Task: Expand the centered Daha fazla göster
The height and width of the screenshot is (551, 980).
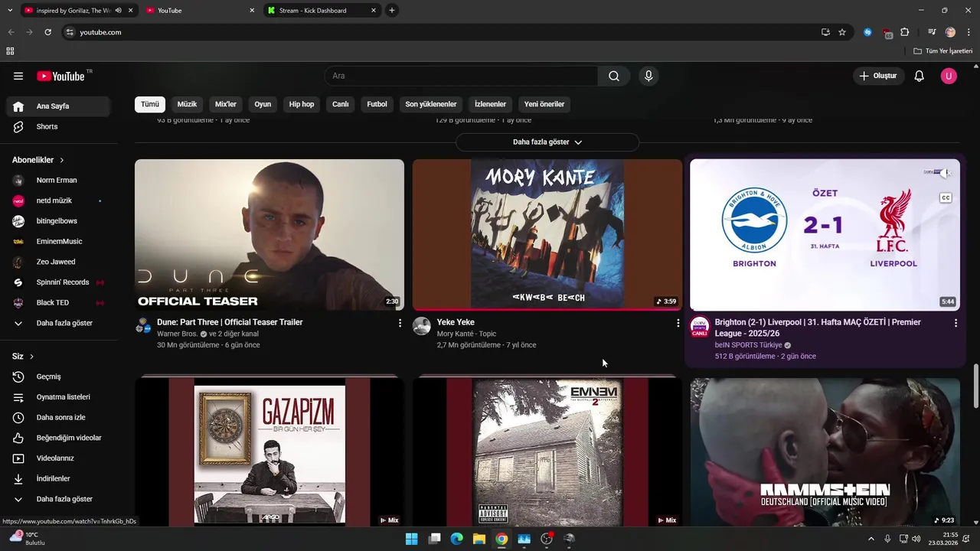Action: click(x=547, y=142)
